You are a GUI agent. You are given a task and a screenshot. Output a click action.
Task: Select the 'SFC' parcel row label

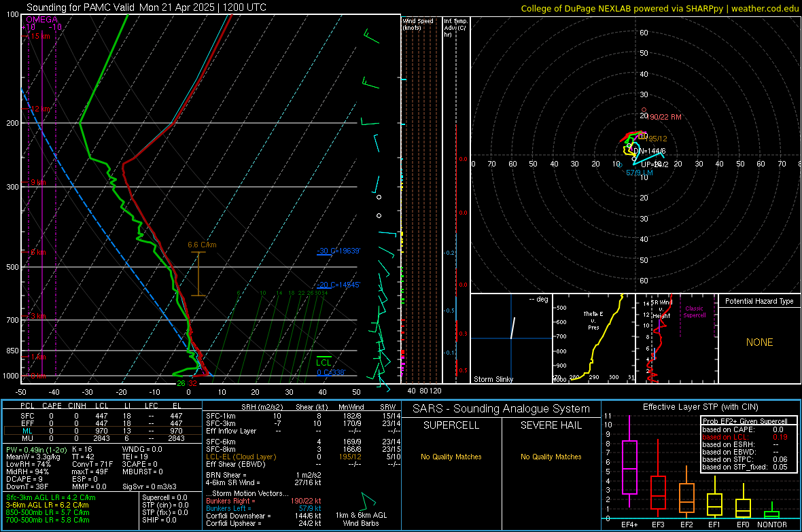(x=28, y=416)
